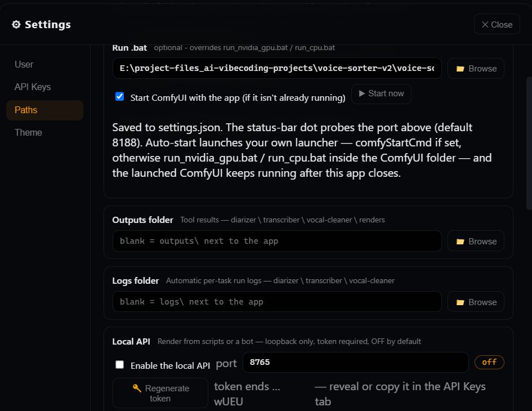Switch to the API Keys section
This screenshot has height=411, width=532.
(33, 87)
